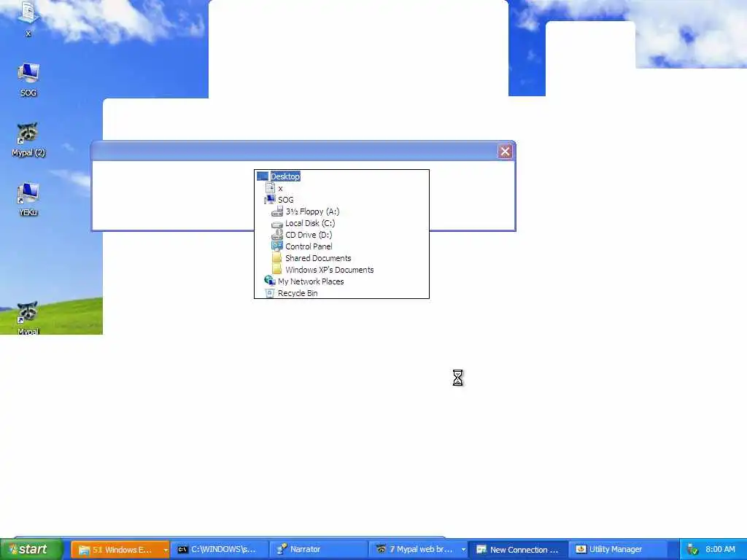The height and width of the screenshot is (560, 747).
Task: Select the SOG computer desktop icon
Action: click(x=28, y=74)
